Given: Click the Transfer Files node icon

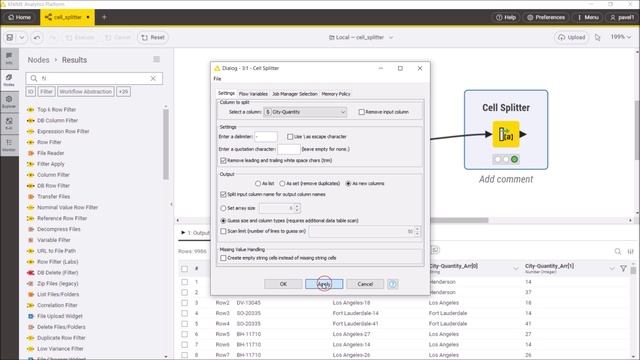Looking at the screenshot, I should 30,197.
